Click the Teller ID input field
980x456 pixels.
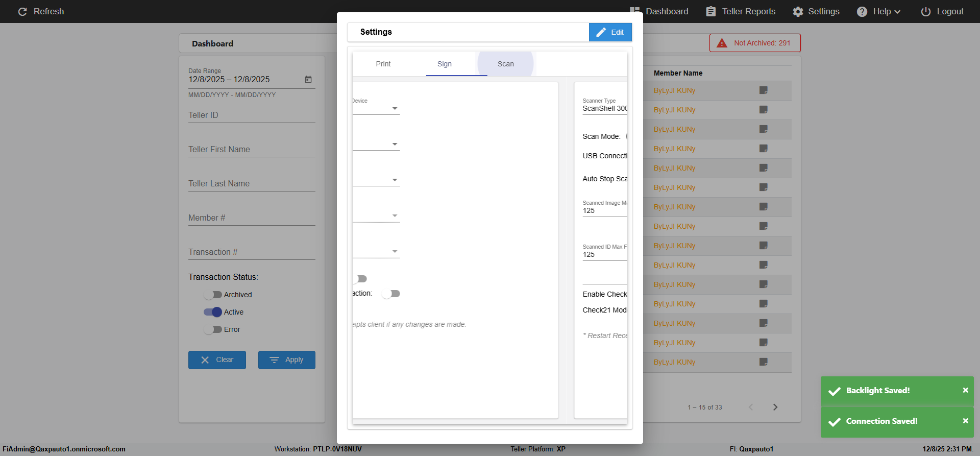tap(252, 115)
